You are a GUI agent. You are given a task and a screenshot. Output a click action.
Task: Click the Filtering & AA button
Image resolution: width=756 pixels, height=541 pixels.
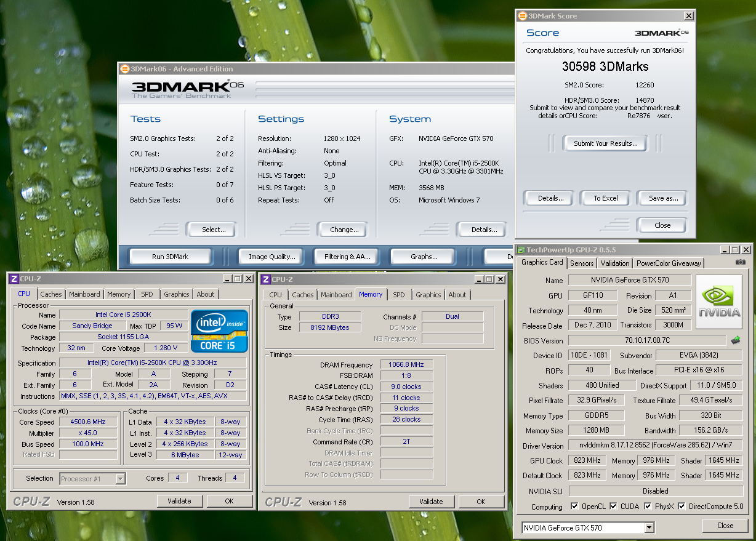[347, 257]
